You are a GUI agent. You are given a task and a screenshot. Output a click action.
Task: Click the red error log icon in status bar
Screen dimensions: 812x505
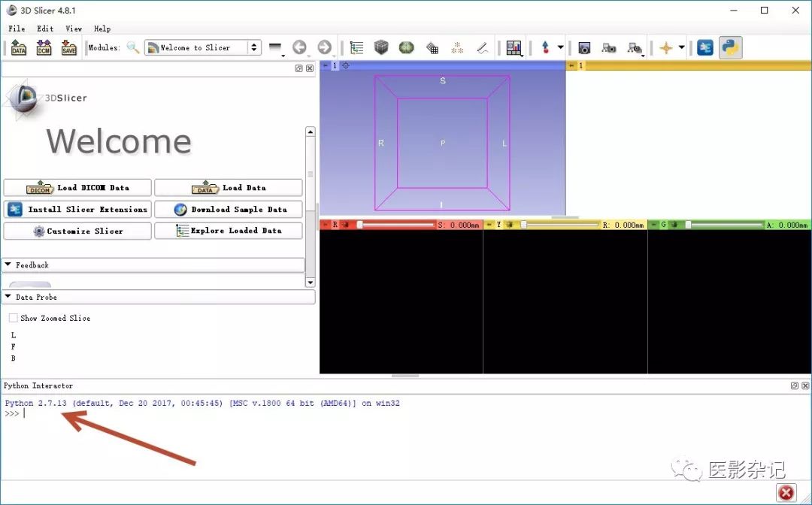(786, 492)
